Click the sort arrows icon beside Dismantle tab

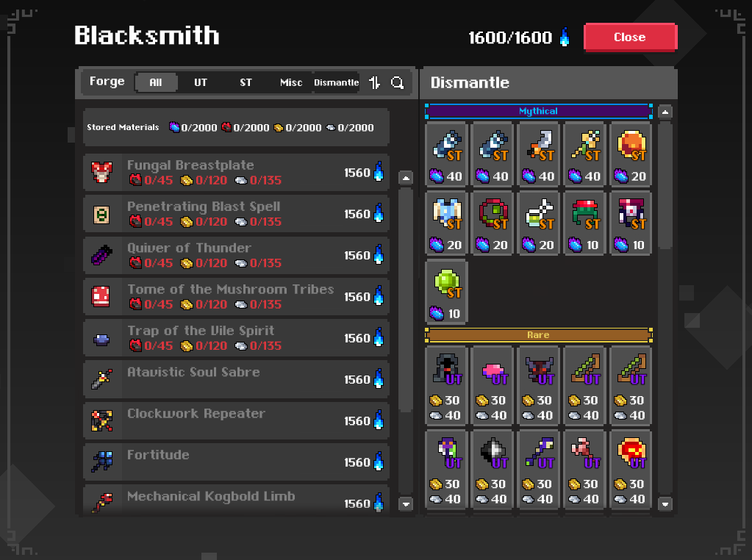point(375,82)
